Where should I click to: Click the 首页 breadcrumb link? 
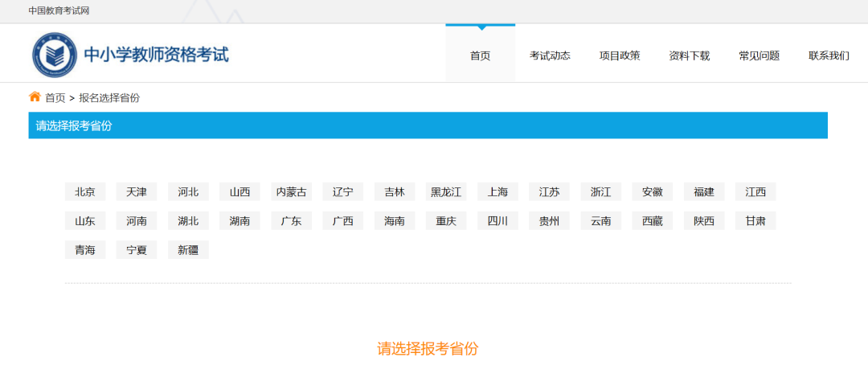[55, 98]
